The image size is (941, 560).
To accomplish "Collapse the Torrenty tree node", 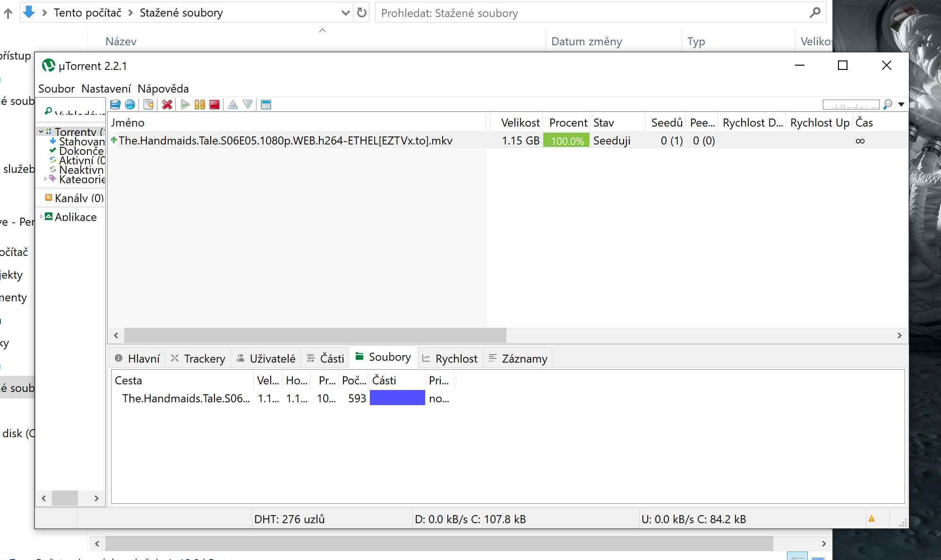I will point(41,132).
